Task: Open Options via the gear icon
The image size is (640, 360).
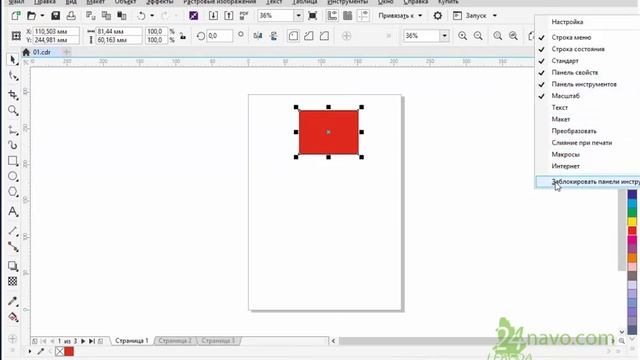Action: (x=438, y=16)
